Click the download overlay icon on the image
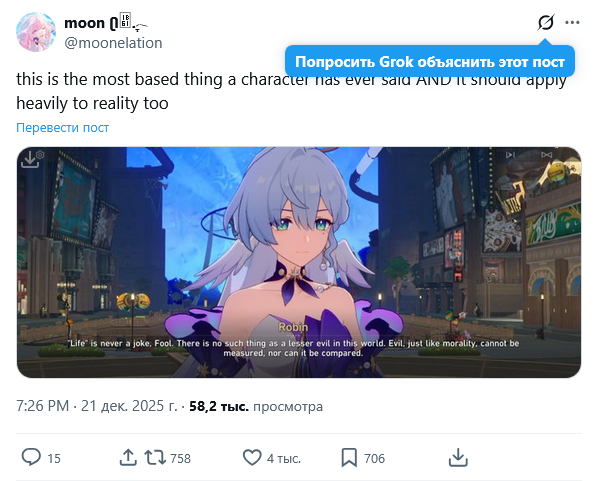 tap(32, 159)
